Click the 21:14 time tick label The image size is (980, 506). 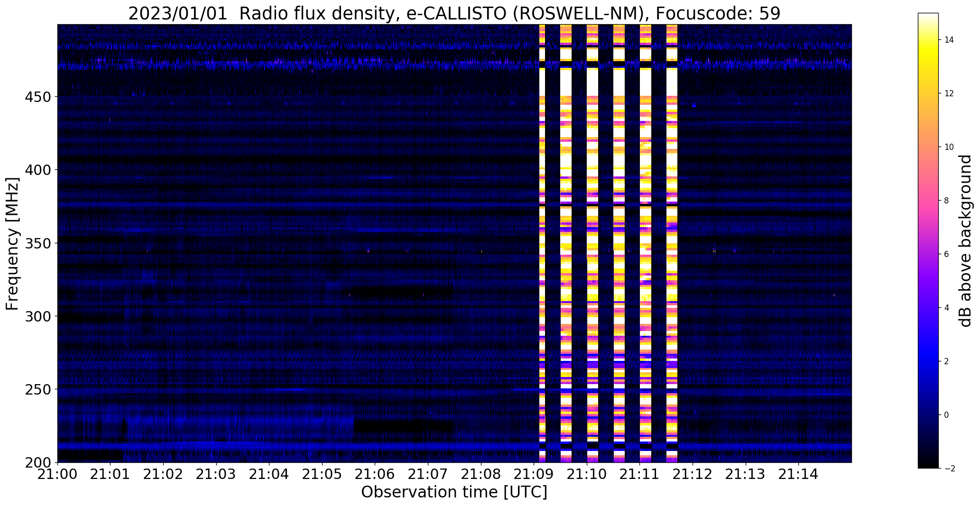click(x=798, y=474)
